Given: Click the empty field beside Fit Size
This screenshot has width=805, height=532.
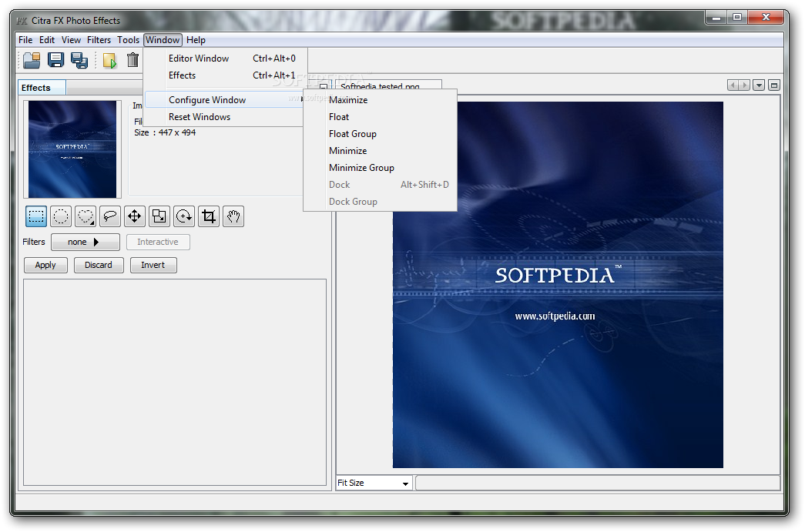Looking at the screenshot, I should [598, 483].
